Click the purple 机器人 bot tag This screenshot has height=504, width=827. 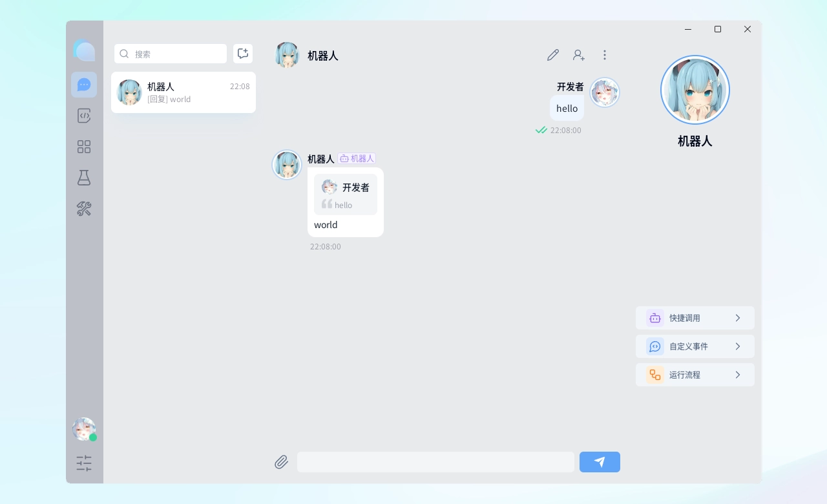(357, 158)
